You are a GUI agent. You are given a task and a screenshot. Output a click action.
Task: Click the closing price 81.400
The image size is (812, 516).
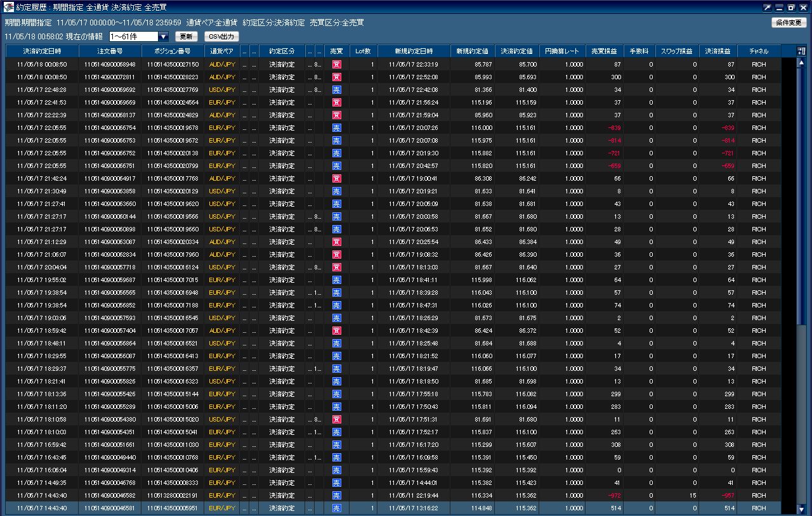point(527,90)
